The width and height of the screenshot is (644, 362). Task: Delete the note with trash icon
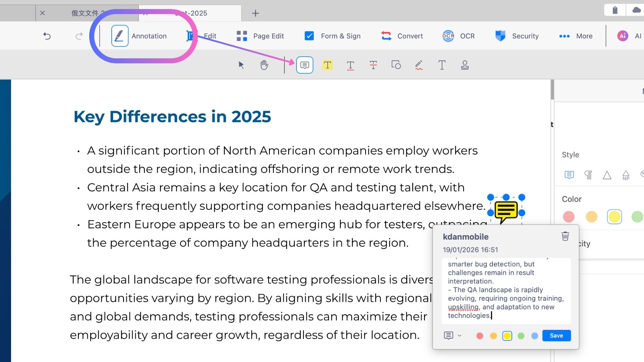point(565,236)
